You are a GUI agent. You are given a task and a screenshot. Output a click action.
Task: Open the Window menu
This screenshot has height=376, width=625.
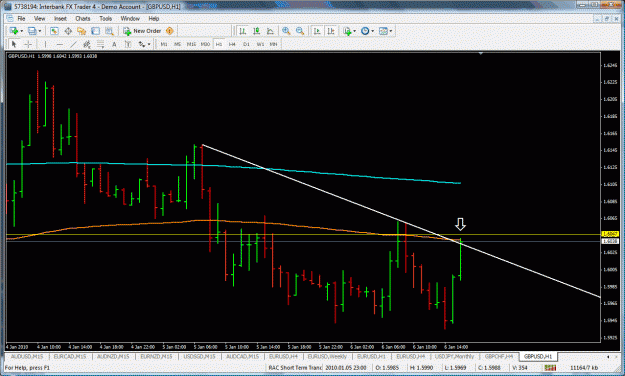coord(130,19)
